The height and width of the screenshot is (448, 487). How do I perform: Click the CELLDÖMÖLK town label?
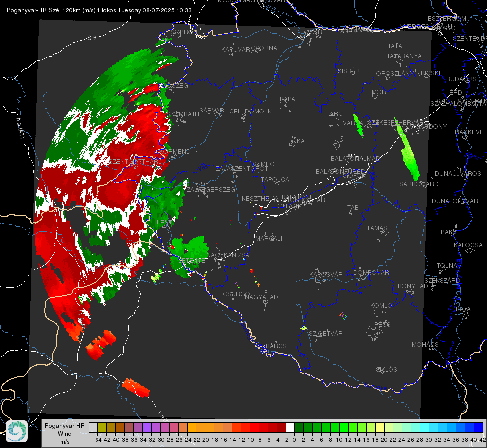250,112
